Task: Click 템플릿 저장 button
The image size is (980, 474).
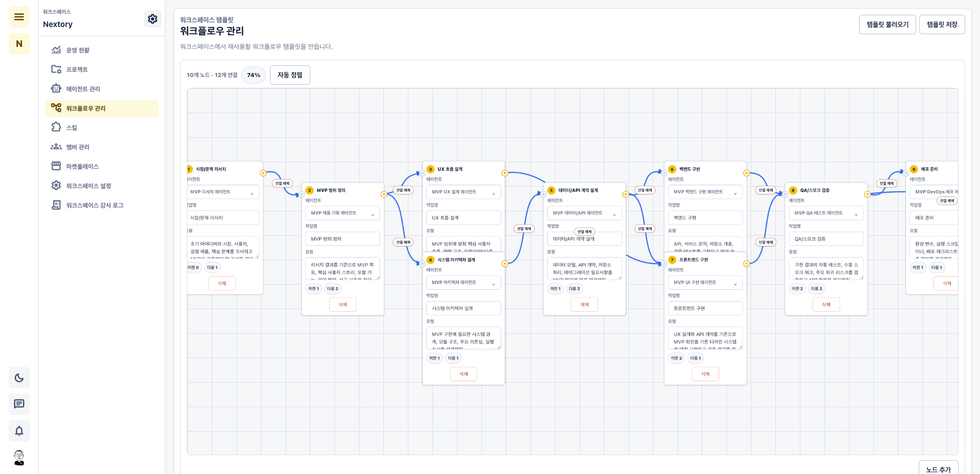Action: (x=942, y=24)
